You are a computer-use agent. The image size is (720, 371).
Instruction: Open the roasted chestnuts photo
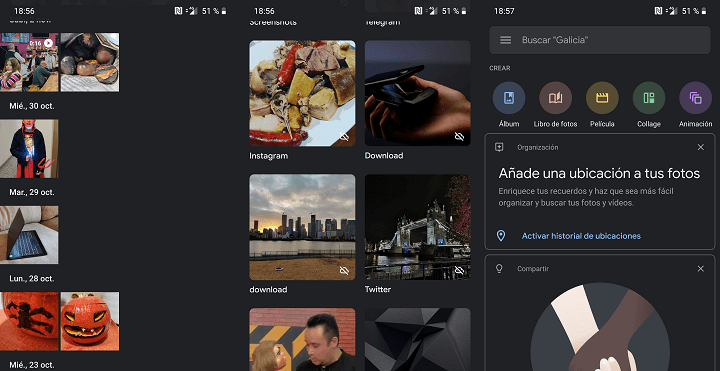click(90, 62)
